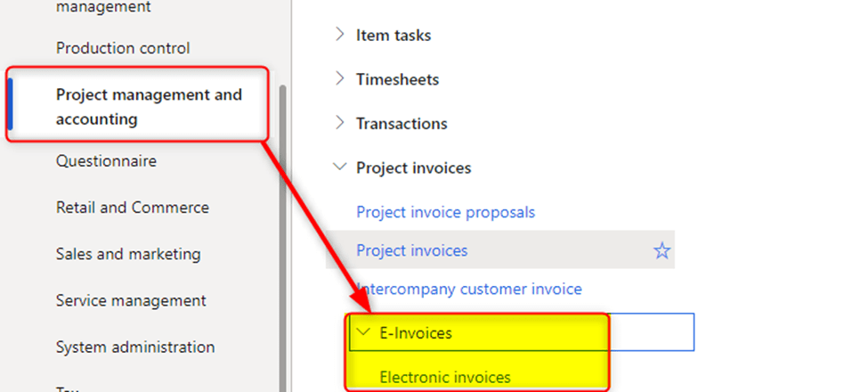Image resolution: width=868 pixels, height=392 pixels.
Task: Click the Project invoices link
Action: [411, 251]
